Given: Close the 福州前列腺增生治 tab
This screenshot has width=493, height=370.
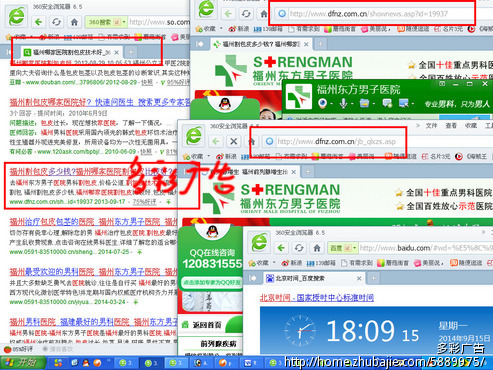Looking at the screenshot, I should [x=294, y=172].
